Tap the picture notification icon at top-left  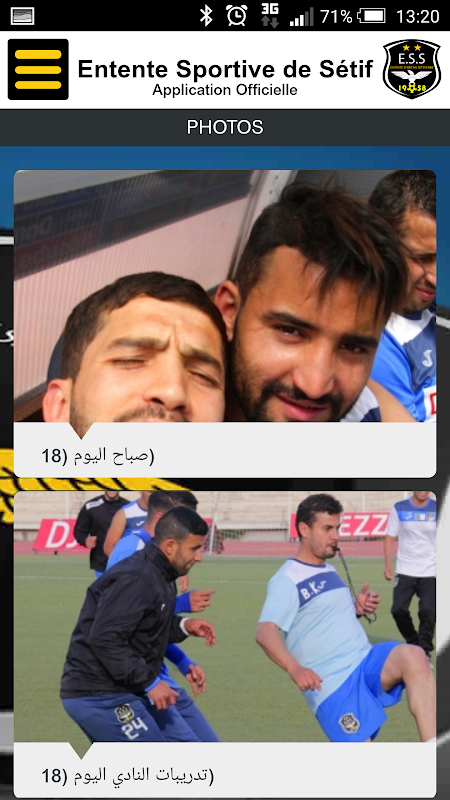pyautogui.click(x=22, y=16)
